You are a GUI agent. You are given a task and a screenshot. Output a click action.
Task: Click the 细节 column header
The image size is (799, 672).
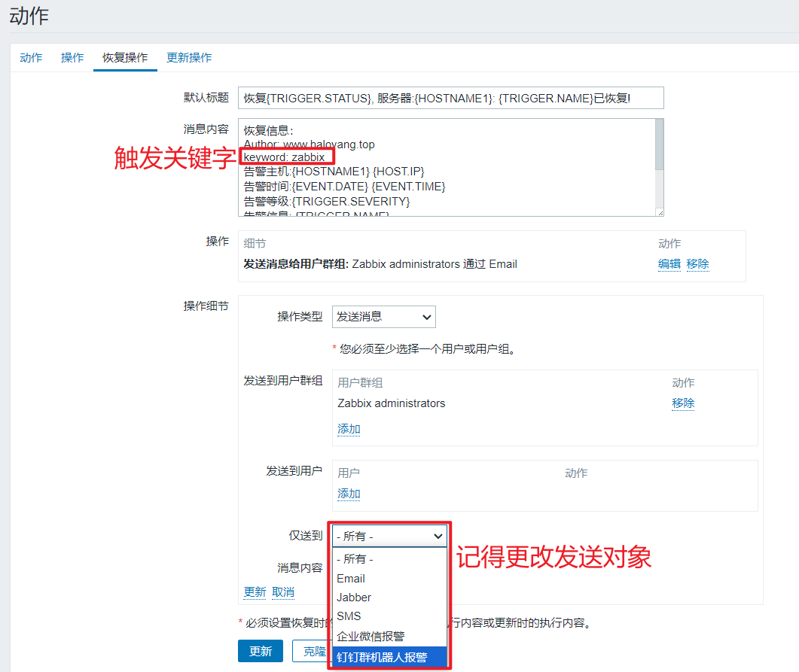click(255, 243)
